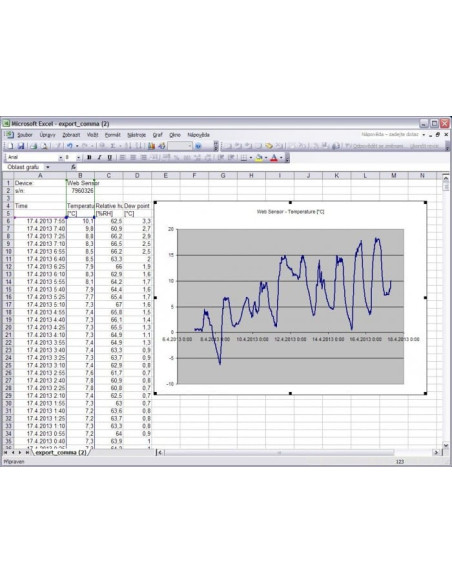
Task: Click the AutoSum sigma icon
Action: tap(113, 146)
